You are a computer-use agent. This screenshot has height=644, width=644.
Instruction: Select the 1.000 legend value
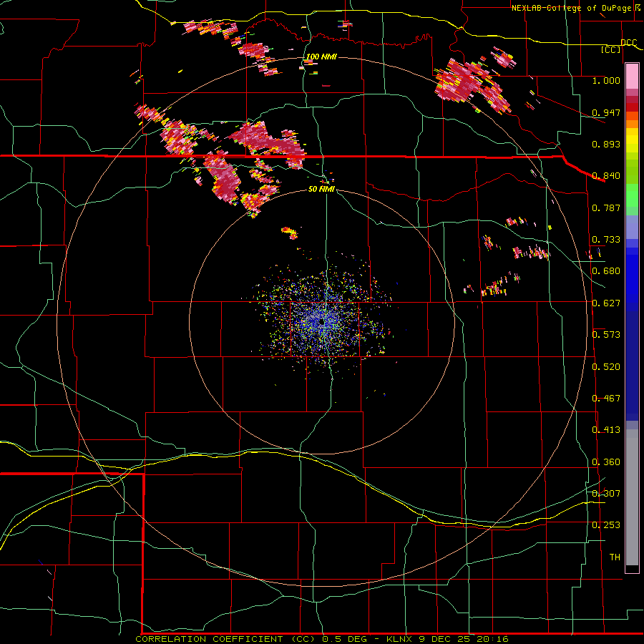(x=606, y=80)
